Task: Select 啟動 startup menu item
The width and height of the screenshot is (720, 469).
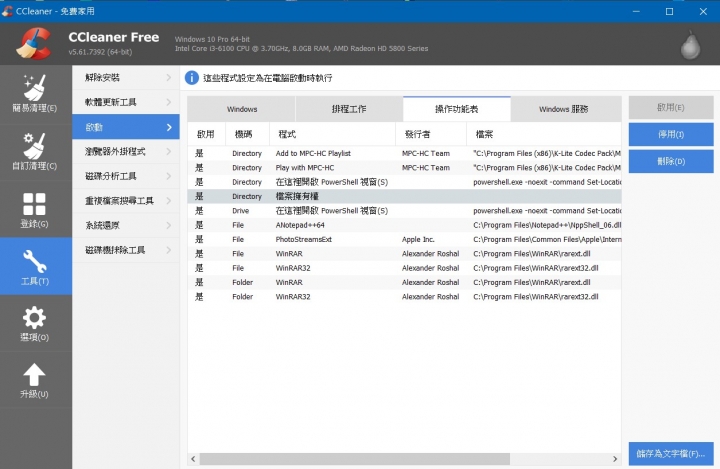Action: (126, 127)
